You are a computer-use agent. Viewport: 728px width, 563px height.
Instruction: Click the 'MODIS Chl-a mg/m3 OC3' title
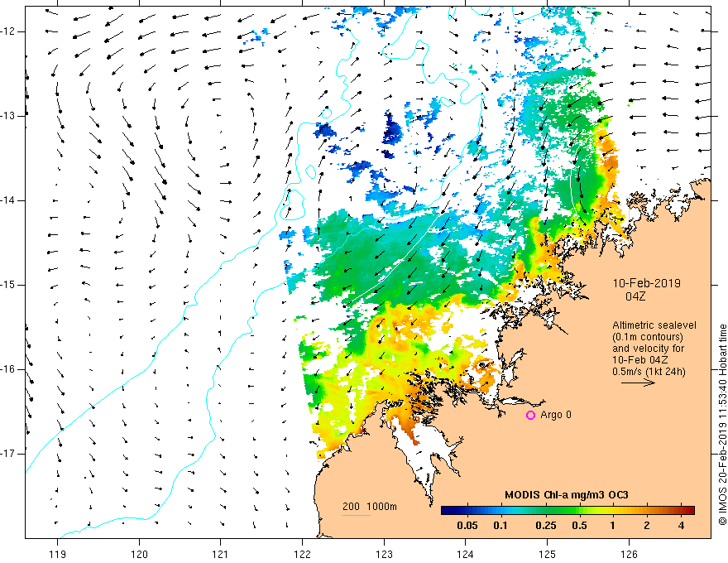567,495
